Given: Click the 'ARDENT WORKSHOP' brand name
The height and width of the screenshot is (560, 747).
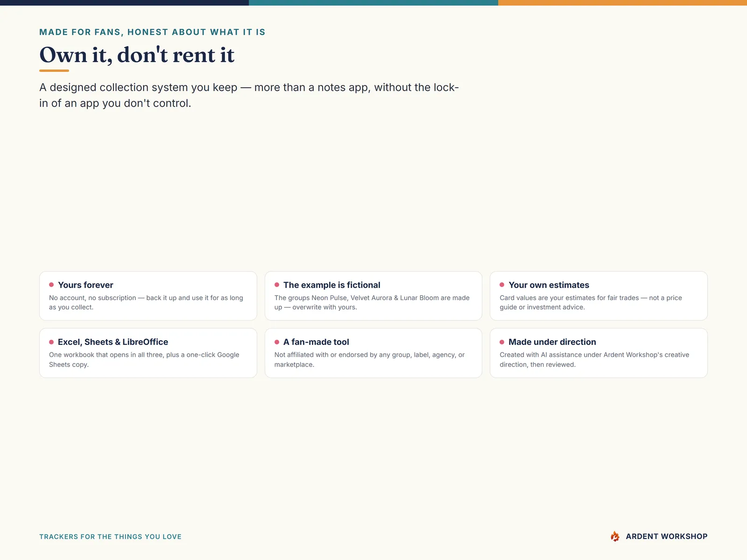Looking at the screenshot, I should [667, 537].
